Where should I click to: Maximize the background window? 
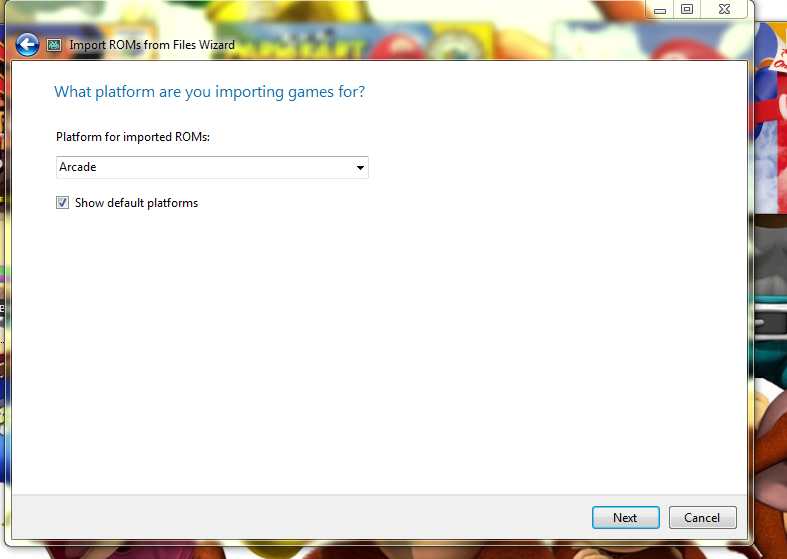[x=686, y=9]
